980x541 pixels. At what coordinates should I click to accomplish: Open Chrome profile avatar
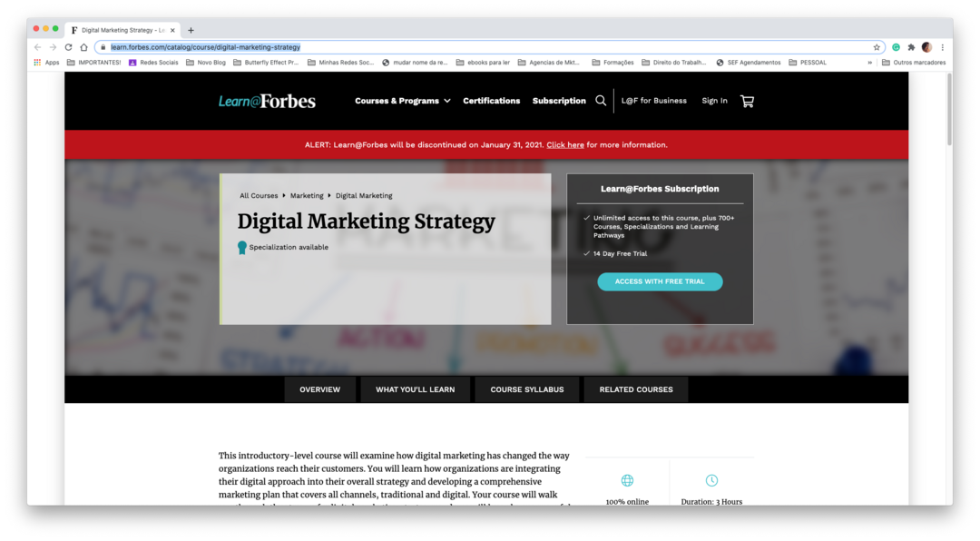926,47
